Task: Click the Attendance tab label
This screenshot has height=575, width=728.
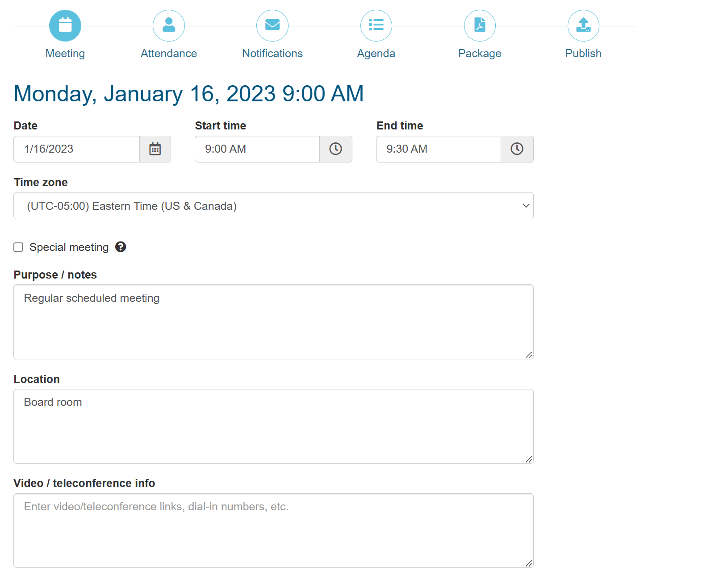Action: [169, 54]
